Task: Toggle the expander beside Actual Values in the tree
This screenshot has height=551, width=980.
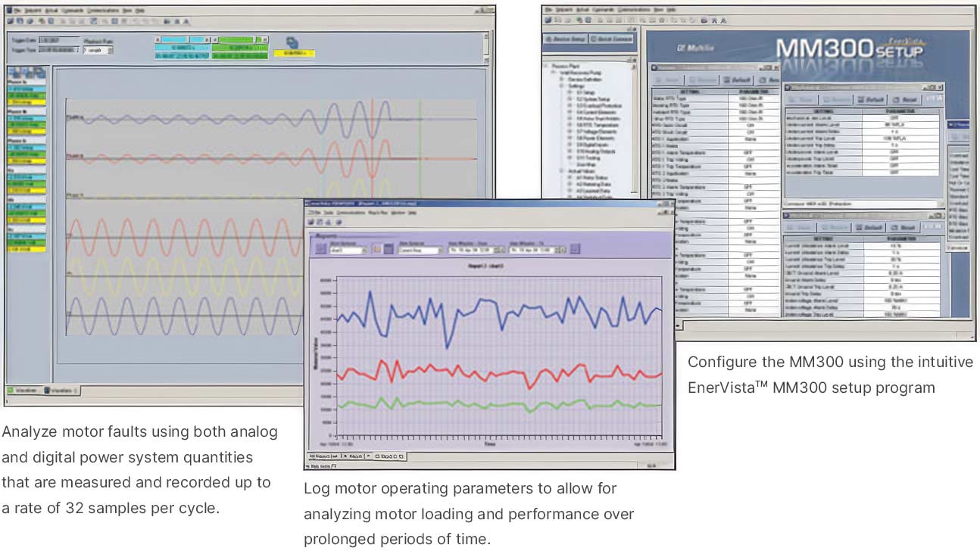Action: (563, 171)
